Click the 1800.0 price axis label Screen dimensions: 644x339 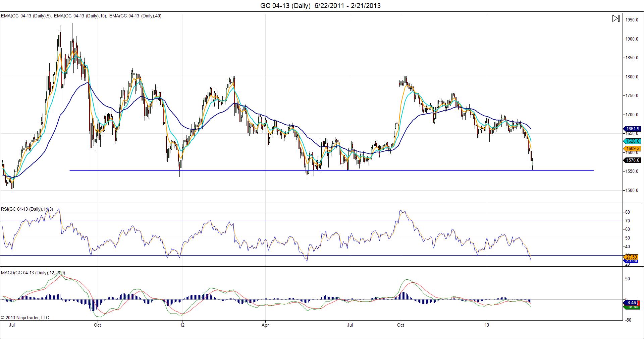coord(632,77)
